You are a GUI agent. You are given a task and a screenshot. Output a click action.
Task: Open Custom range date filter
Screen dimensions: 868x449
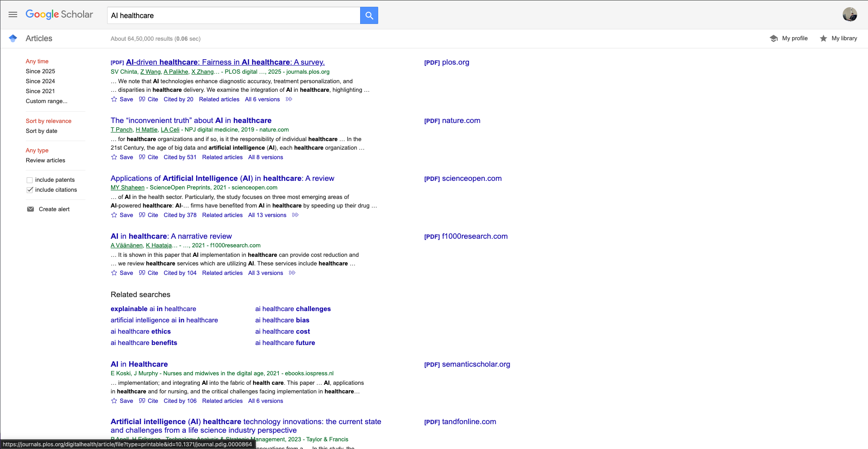[46, 101]
